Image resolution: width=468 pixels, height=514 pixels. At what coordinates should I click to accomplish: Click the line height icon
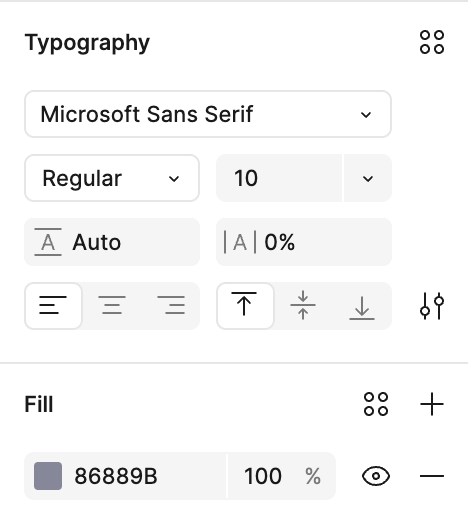click(x=48, y=242)
